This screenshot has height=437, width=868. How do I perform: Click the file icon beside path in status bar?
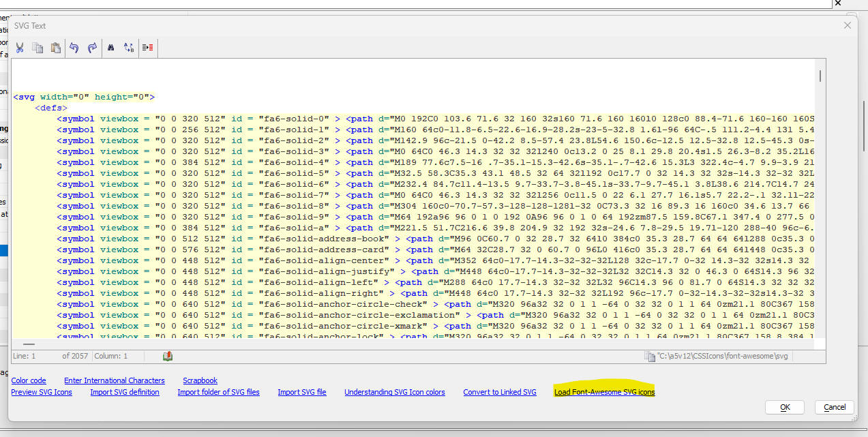(650, 356)
